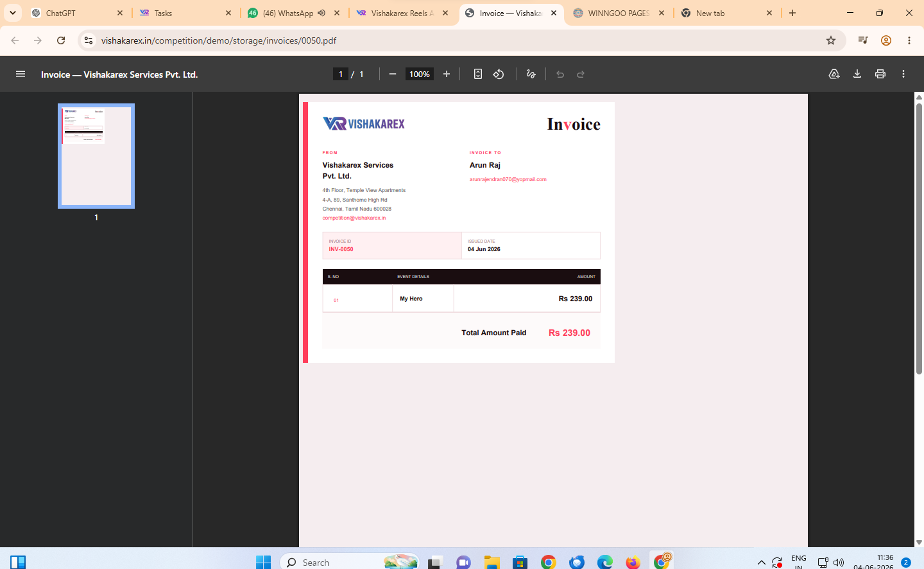Print the invoice PDF
Image resolution: width=924 pixels, height=569 pixels.
[880, 74]
